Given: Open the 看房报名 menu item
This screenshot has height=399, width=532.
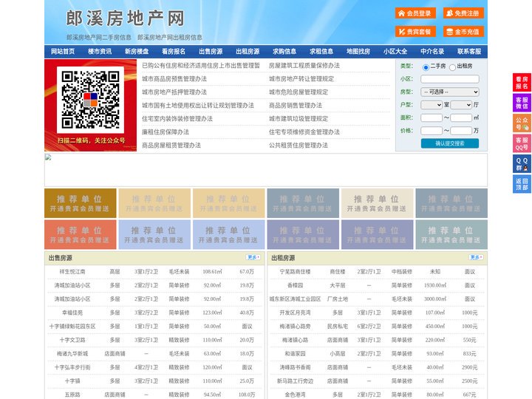Looking at the screenshot, I should [174, 52].
